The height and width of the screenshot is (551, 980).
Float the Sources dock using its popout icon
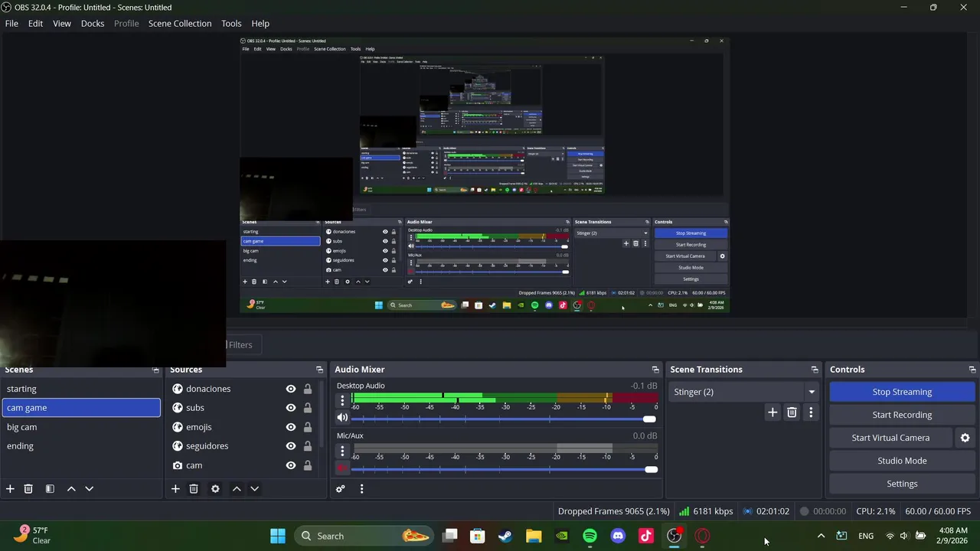pos(319,370)
